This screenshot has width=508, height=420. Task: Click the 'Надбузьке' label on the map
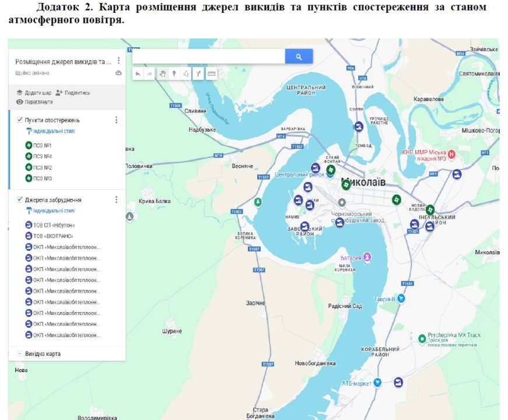click(202, 129)
